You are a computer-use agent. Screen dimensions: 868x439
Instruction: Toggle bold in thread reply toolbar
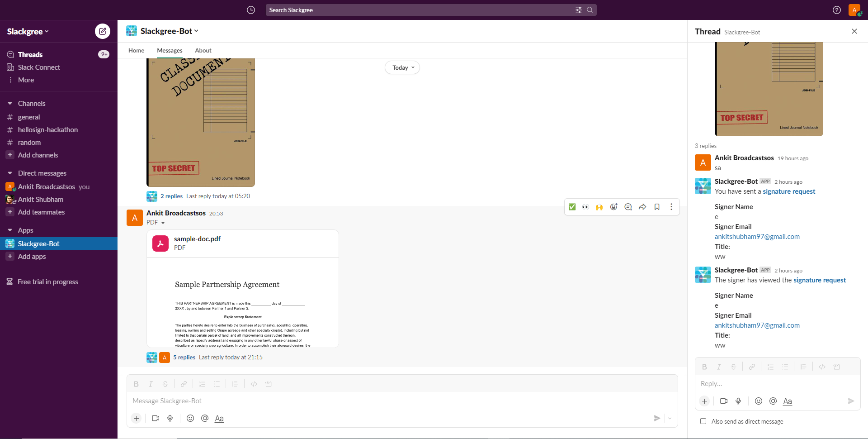pyautogui.click(x=704, y=367)
